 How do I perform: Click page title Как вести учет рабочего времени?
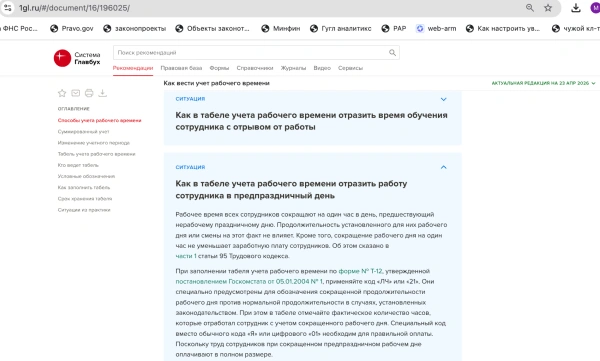(217, 83)
